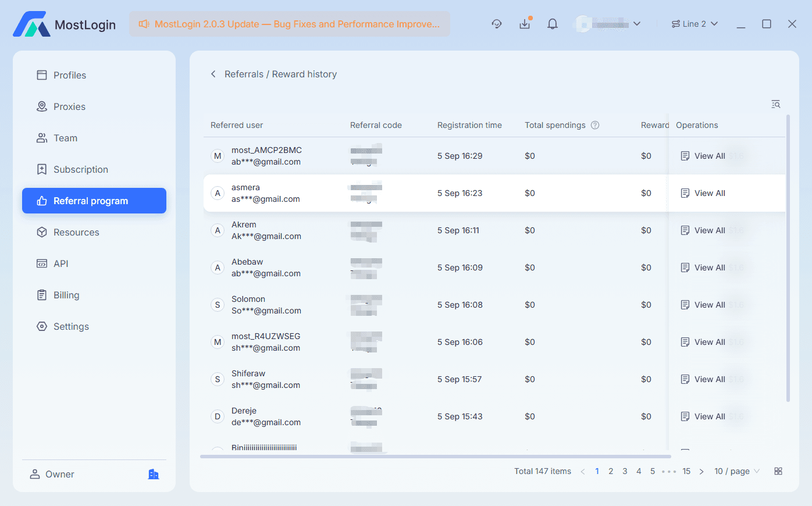Open the API section
Screen dimensions: 812x506
(94, 263)
